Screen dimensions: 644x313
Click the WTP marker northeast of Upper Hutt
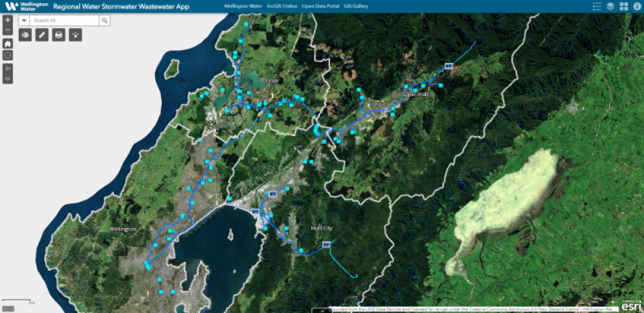coord(449,66)
